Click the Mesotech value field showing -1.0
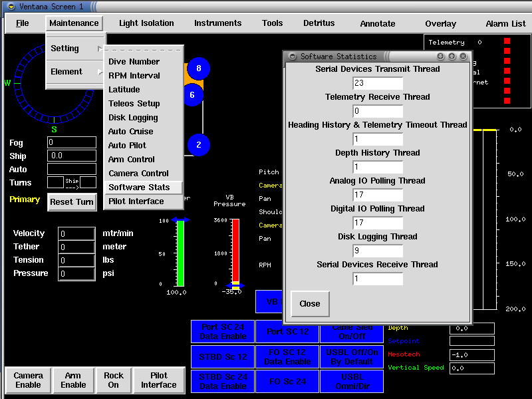This screenshot has height=399, width=532. [x=472, y=355]
